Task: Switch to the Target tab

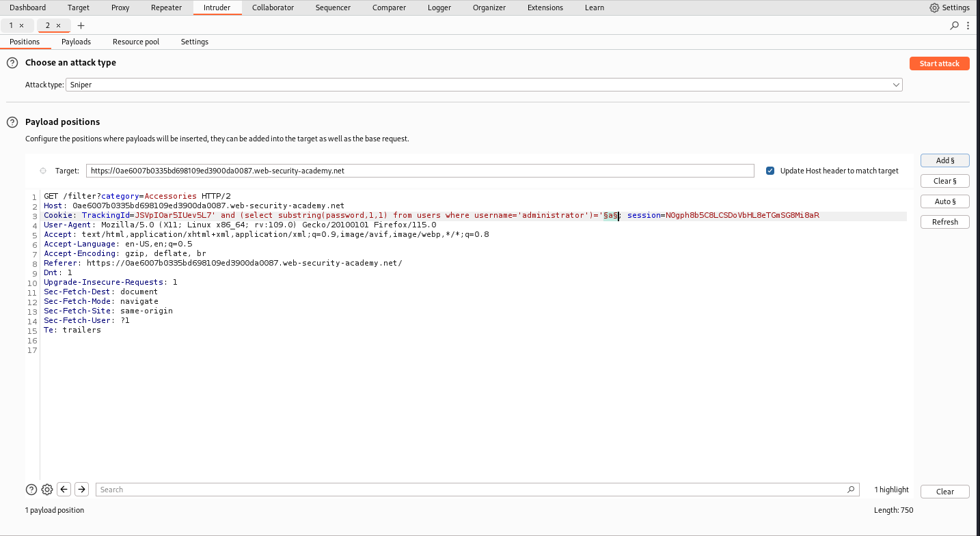Action: tap(79, 8)
